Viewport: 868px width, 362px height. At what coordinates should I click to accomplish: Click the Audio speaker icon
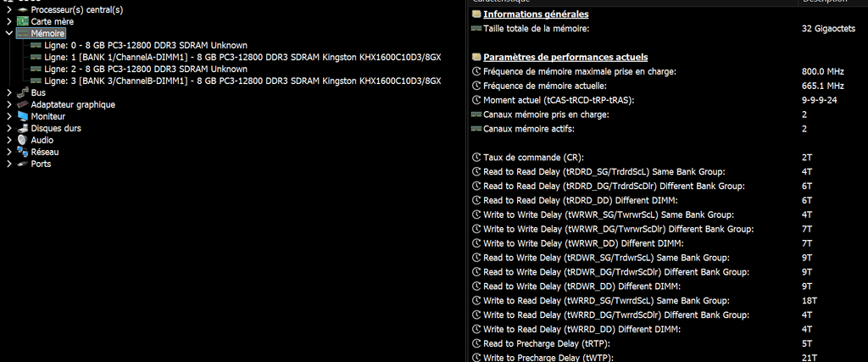(x=23, y=140)
